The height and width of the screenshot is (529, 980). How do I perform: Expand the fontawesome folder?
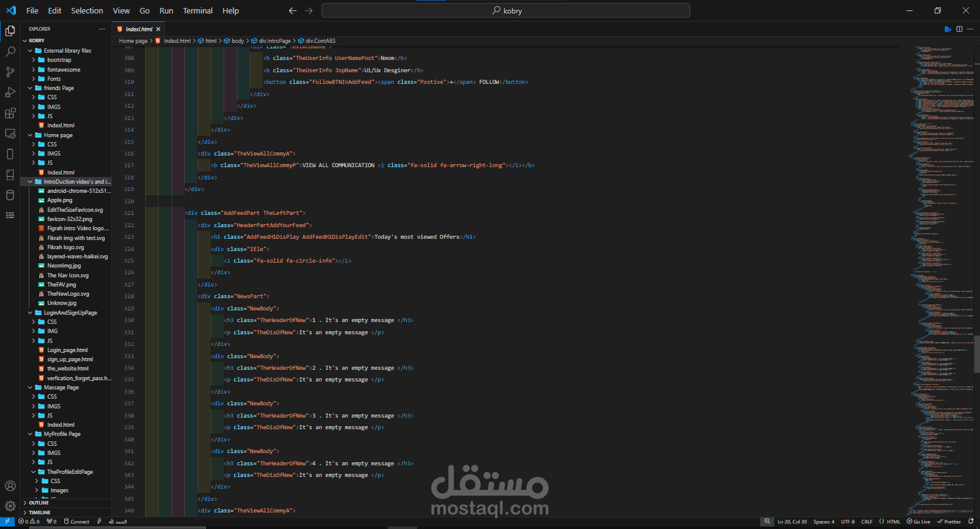(67, 70)
